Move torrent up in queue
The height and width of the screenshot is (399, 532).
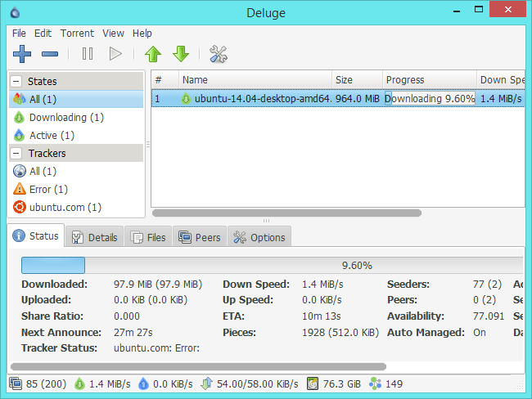153,54
